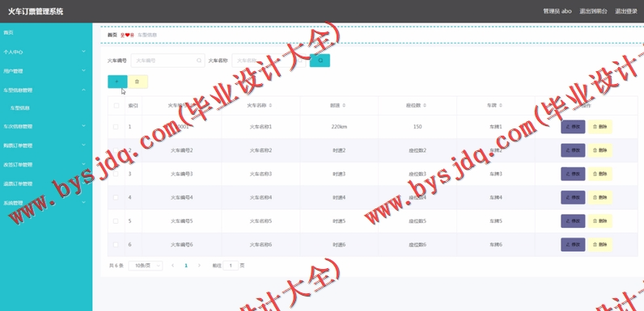Click 修改 edit button for 火车编号5 row

573,221
